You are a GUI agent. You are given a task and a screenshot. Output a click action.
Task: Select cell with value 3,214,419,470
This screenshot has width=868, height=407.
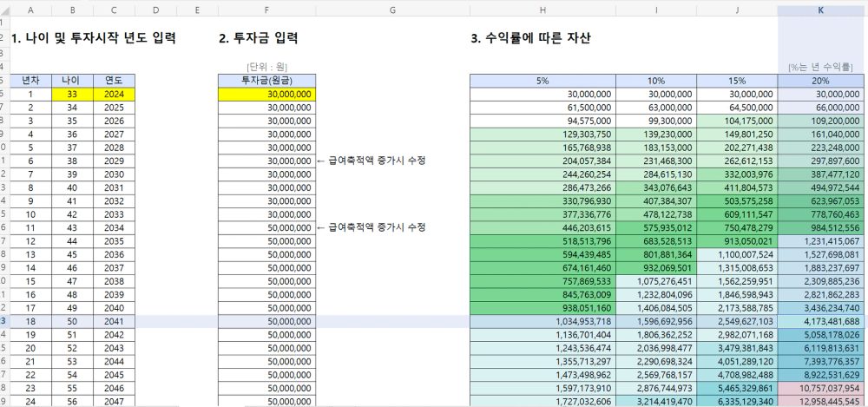coord(656,401)
